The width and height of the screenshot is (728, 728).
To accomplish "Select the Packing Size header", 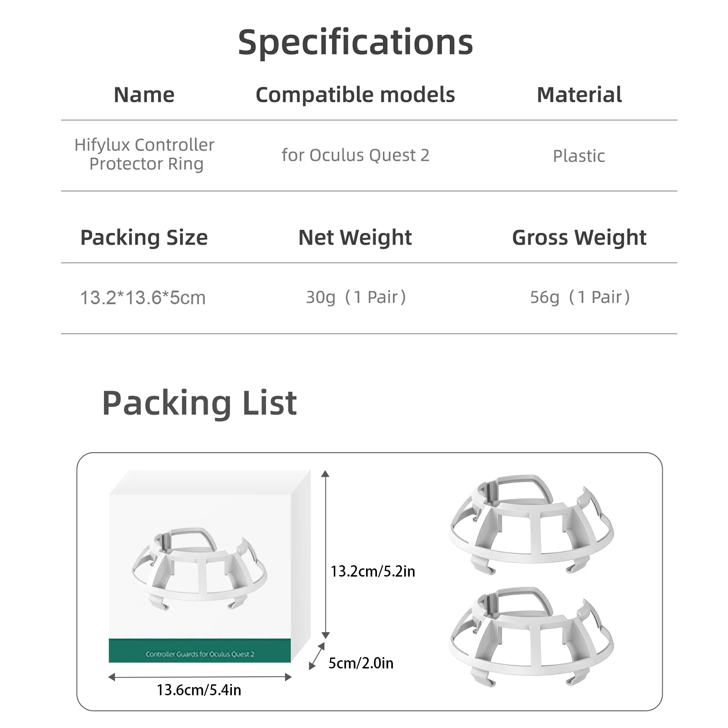I will (x=144, y=237).
